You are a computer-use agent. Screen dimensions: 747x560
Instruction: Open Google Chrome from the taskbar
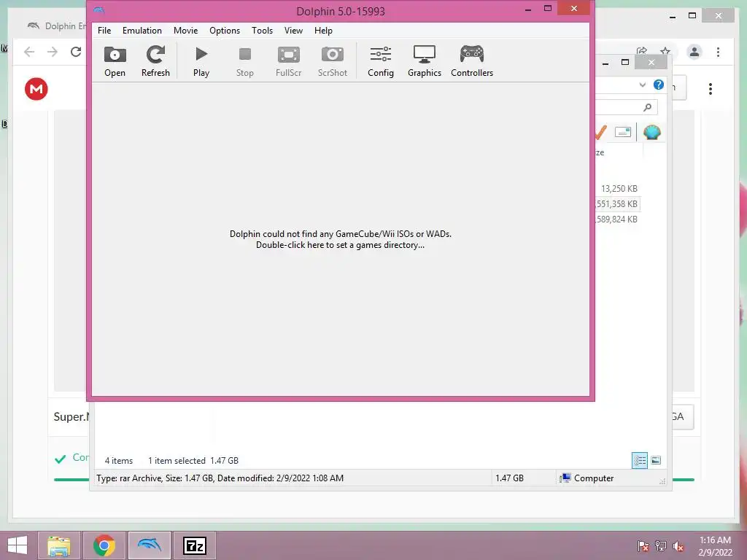click(x=104, y=545)
